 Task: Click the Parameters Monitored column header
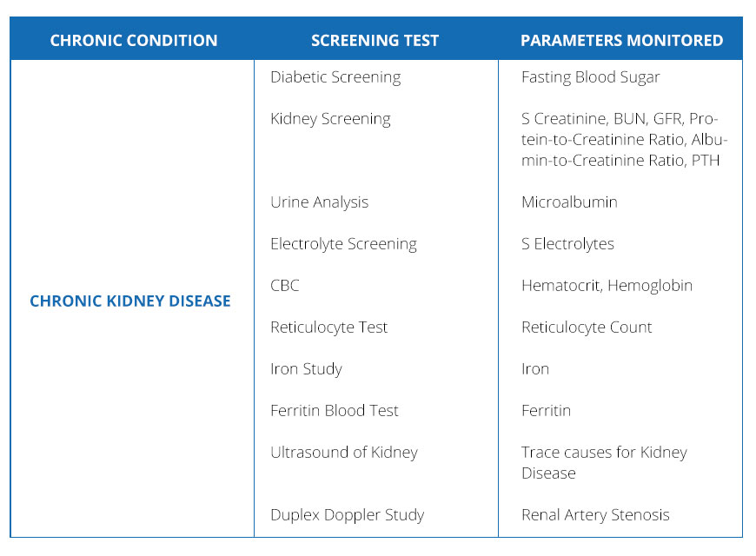(621, 40)
